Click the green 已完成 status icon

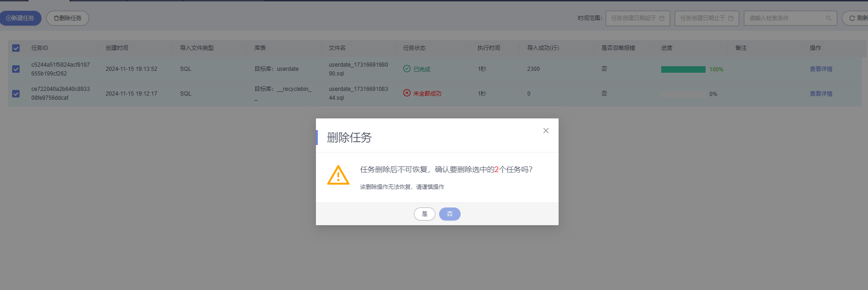click(407, 69)
